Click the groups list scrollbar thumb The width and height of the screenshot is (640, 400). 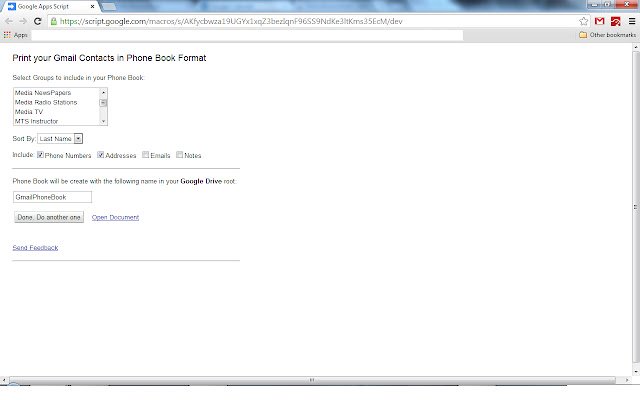[103, 102]
